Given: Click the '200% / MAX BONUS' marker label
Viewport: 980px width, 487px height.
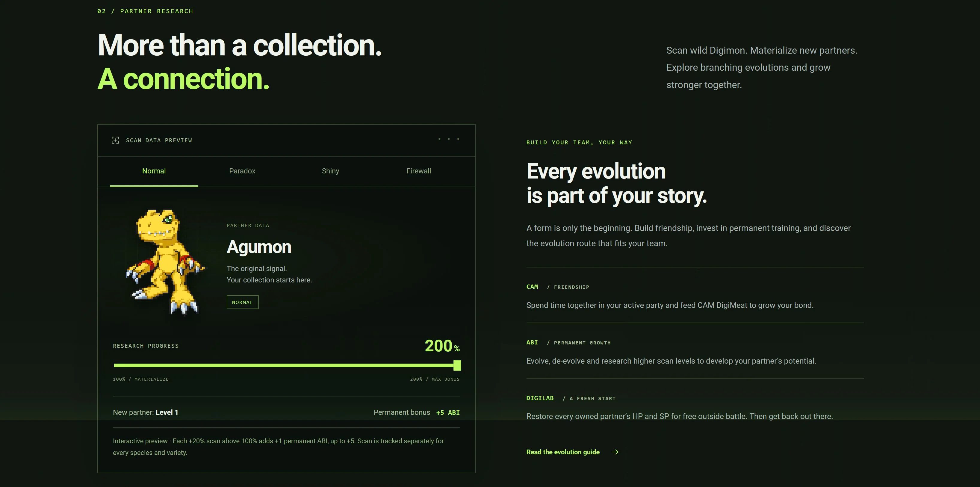Looking at the screenshot, I should 435,379.
